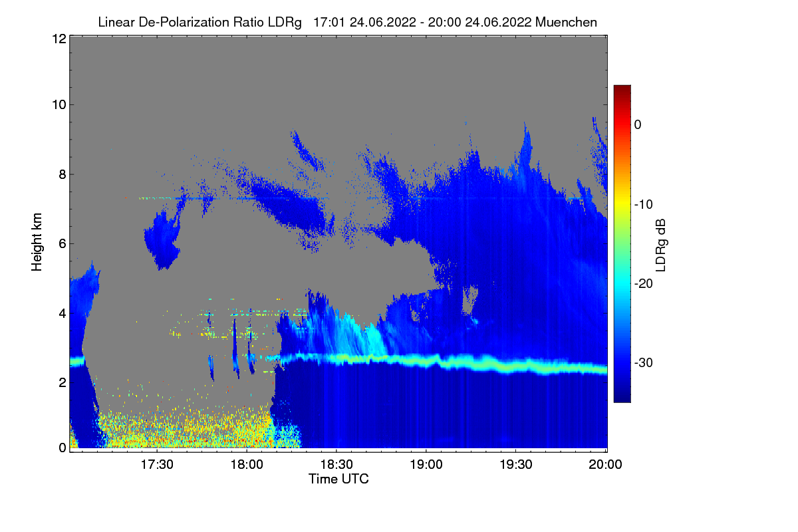Click the colorbar value label -30
798x532 pixels.
point(643,362)
